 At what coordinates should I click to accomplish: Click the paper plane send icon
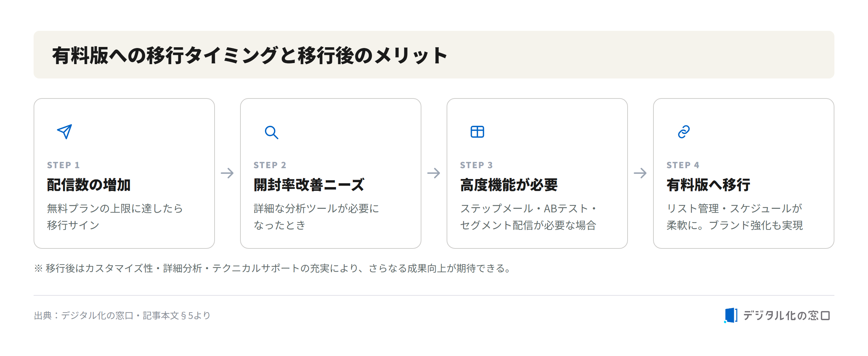[x=64, y=132]
